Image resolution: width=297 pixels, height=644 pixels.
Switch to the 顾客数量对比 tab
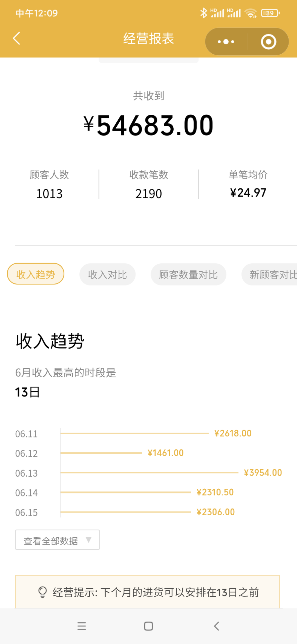tap(188, 274)
